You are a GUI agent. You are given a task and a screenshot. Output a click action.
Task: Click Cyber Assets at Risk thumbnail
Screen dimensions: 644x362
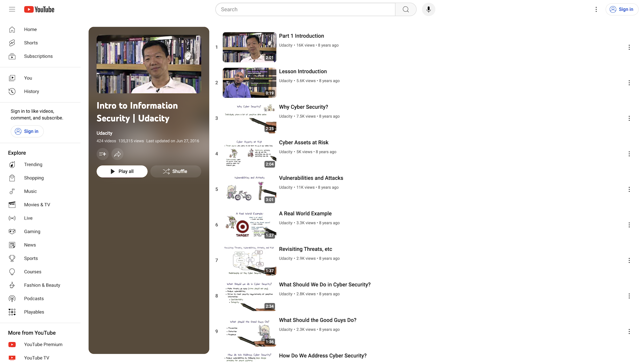[x=250, y=154]
